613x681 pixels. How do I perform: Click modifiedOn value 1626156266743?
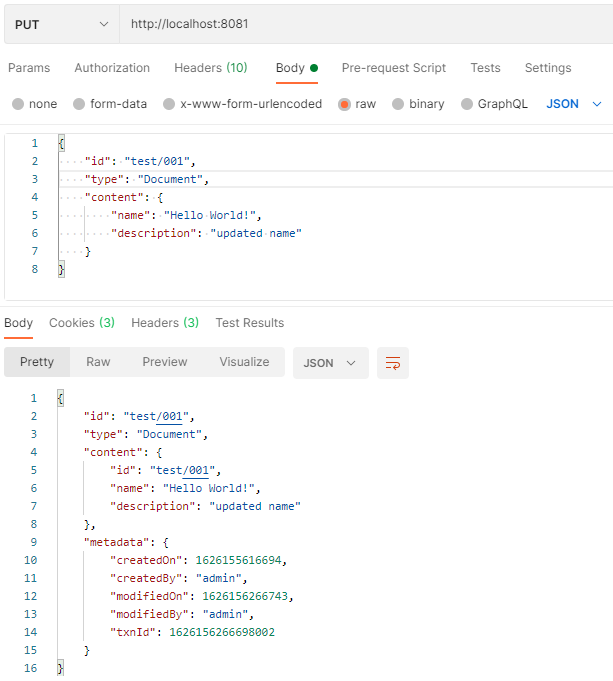[245, 596]
